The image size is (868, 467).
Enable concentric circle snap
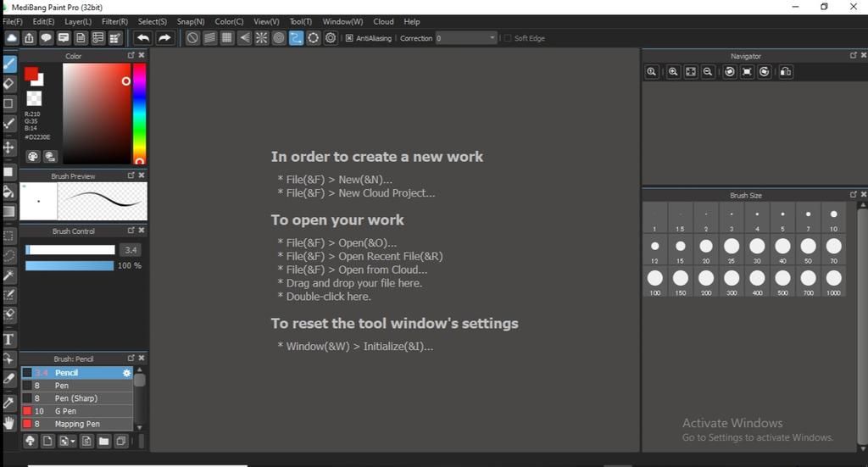coord(279,38)
